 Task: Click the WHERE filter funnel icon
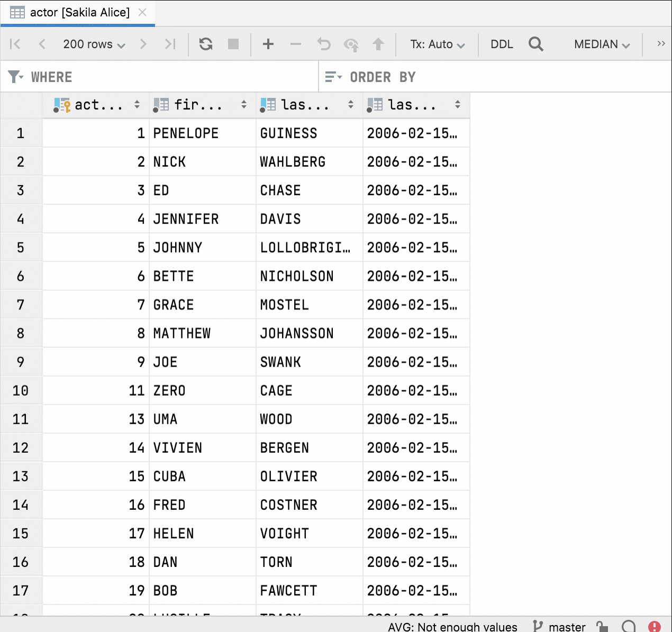[15, 77]
